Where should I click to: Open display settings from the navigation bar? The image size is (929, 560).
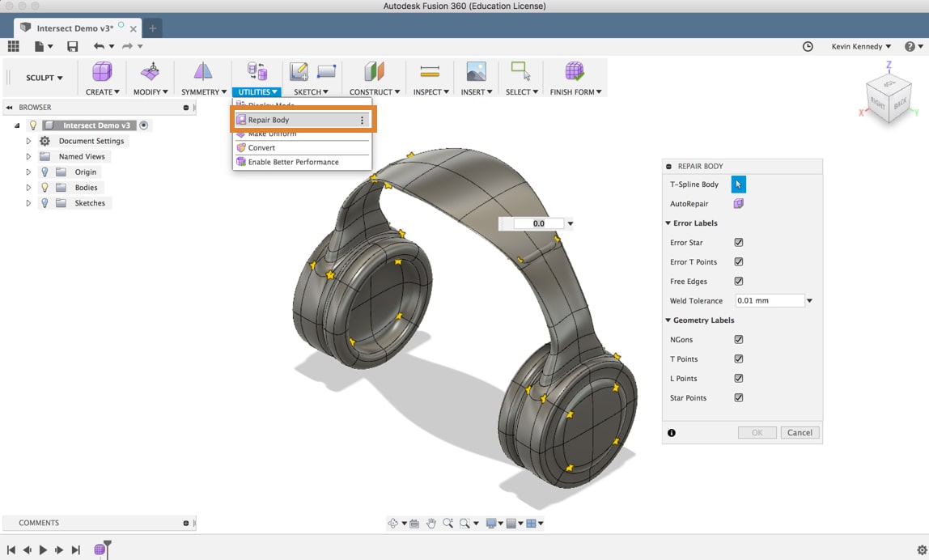pos(493,523)
